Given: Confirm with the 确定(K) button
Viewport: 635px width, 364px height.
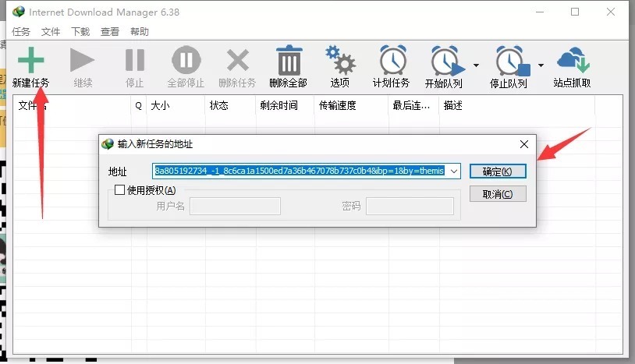Looking at the screenshot, I should (498, 171).
